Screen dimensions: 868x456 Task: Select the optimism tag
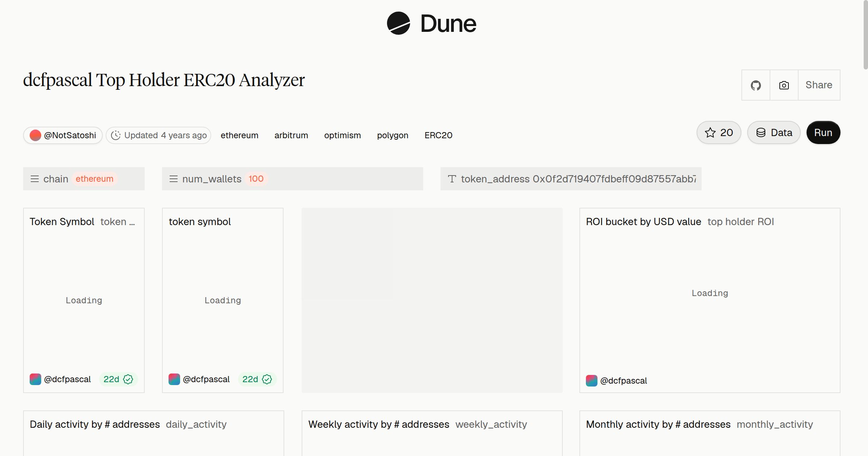pos(342,135)
